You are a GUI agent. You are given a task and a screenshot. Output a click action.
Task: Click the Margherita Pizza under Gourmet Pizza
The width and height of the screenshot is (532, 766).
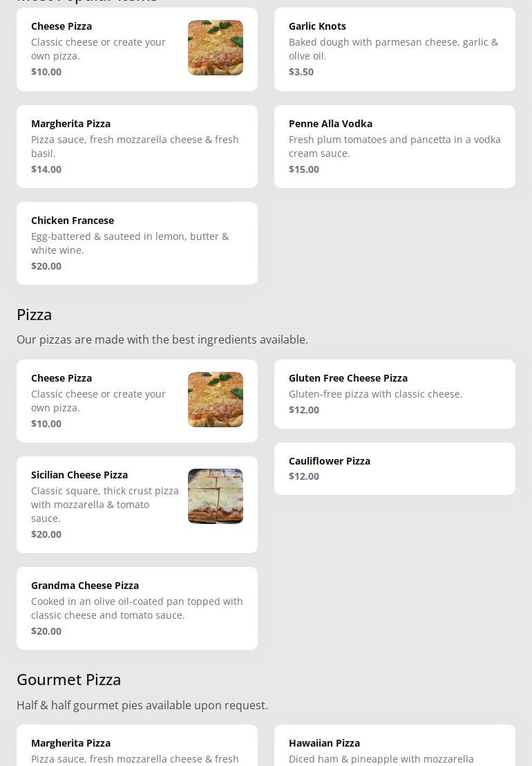(137, 747)
